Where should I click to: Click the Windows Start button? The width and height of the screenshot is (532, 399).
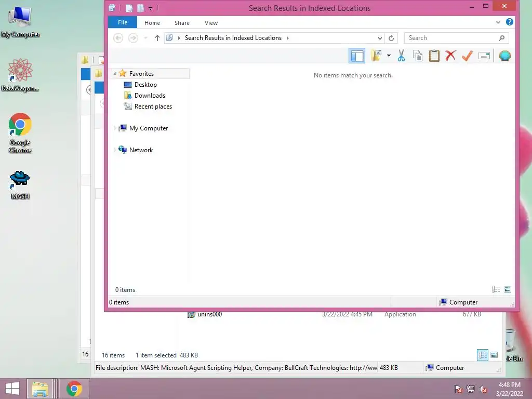(12, 389)
